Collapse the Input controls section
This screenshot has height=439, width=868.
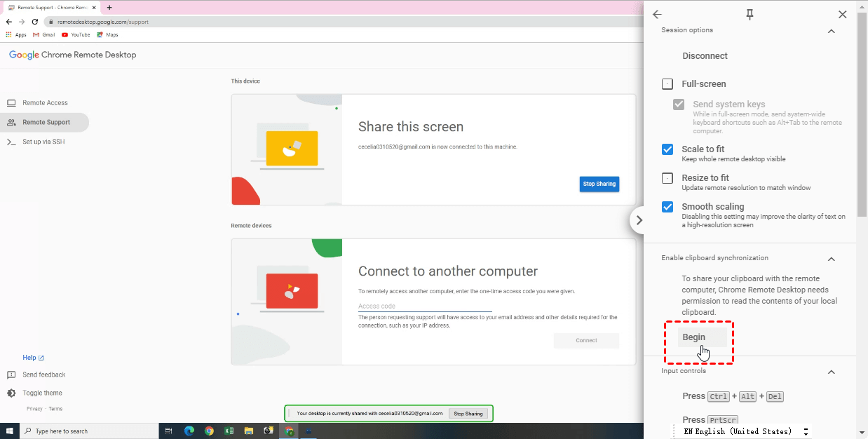pyautogui.click(x=832, y=372)
